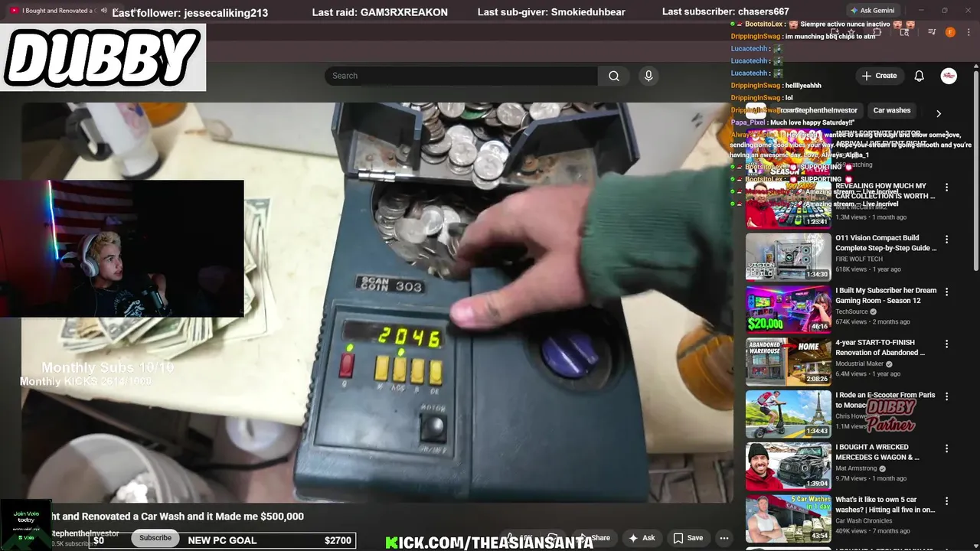The width and height of the screenshot is (980, 551).
Task: Open the What's it like to own 5 car washes title
Action: (x=885, y=504)
